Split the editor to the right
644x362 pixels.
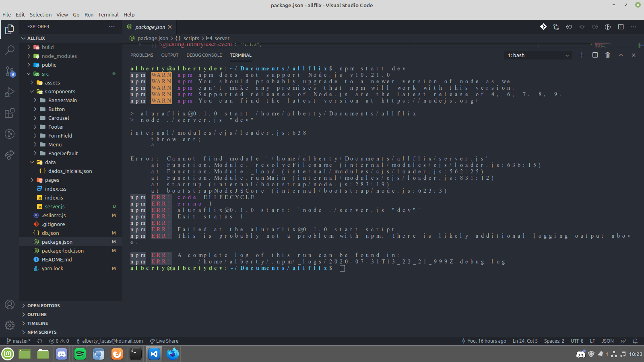(x=621, y=27)
